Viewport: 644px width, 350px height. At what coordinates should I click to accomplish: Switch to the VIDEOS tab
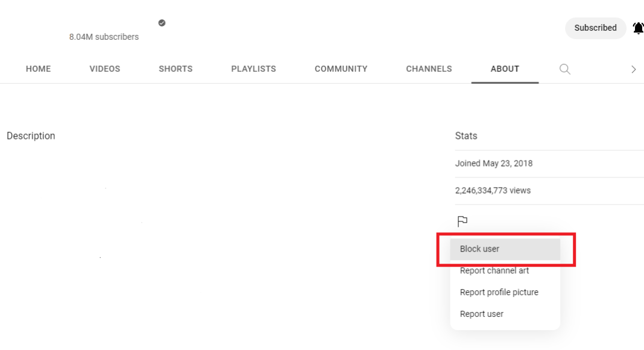coord(104,69)
